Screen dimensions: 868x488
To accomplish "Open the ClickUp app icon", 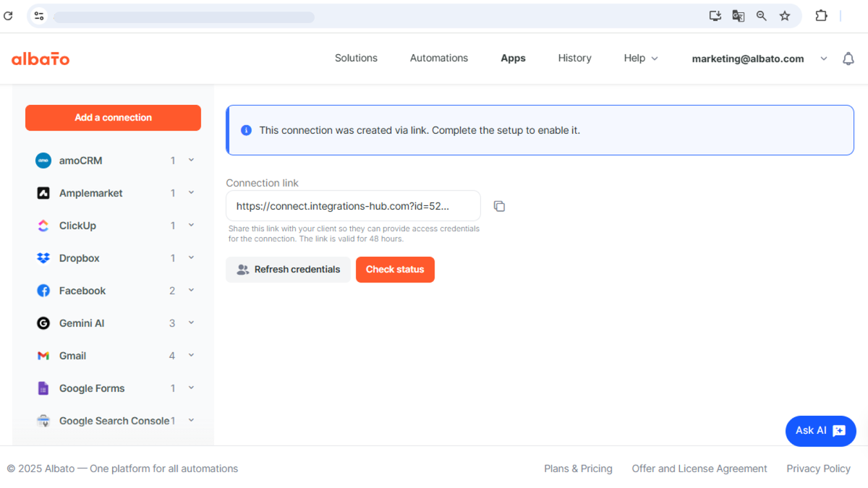I will [x=43, y=225].
